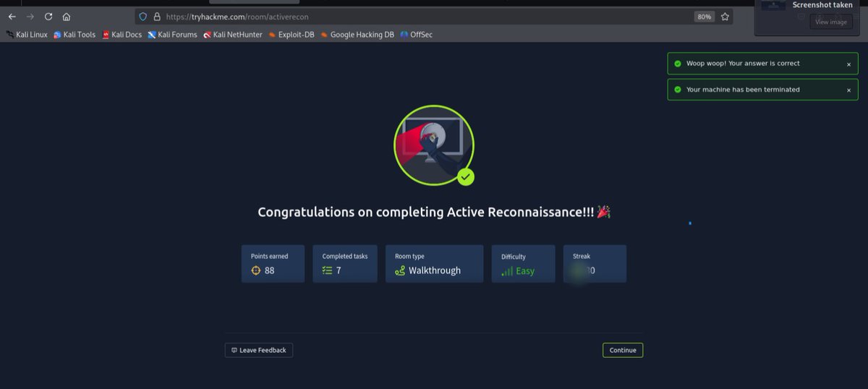
Task: Open Google Hacking DB bookmark
Action: [357, 34]
